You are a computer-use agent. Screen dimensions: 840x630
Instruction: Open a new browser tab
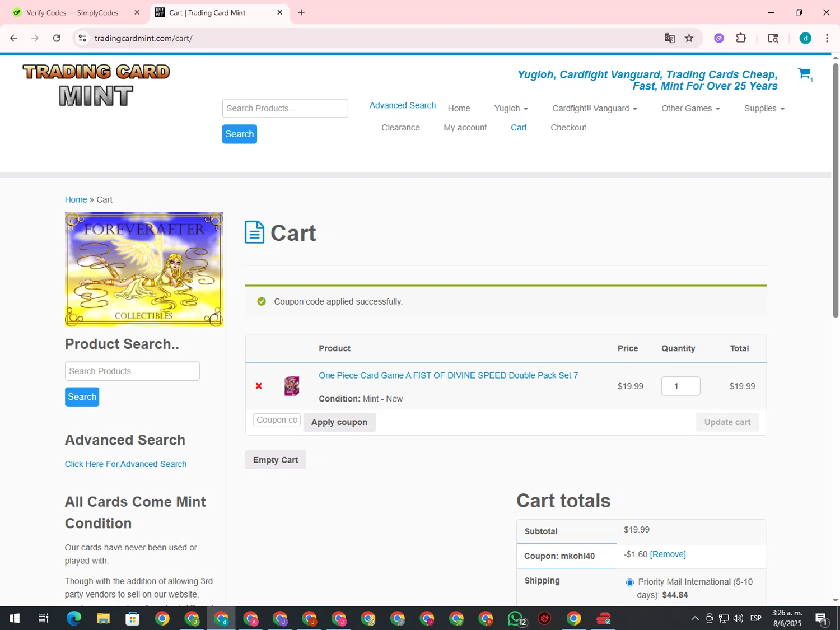301,12
